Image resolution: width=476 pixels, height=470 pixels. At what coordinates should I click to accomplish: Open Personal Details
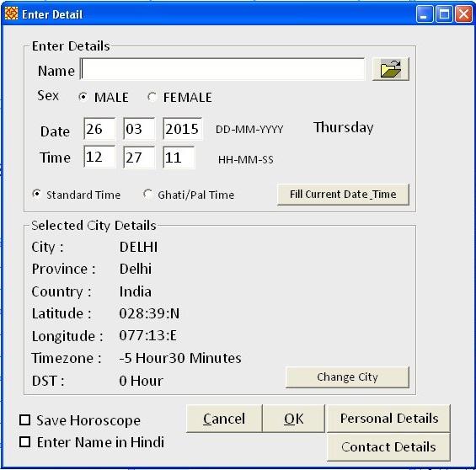(389, 419)
